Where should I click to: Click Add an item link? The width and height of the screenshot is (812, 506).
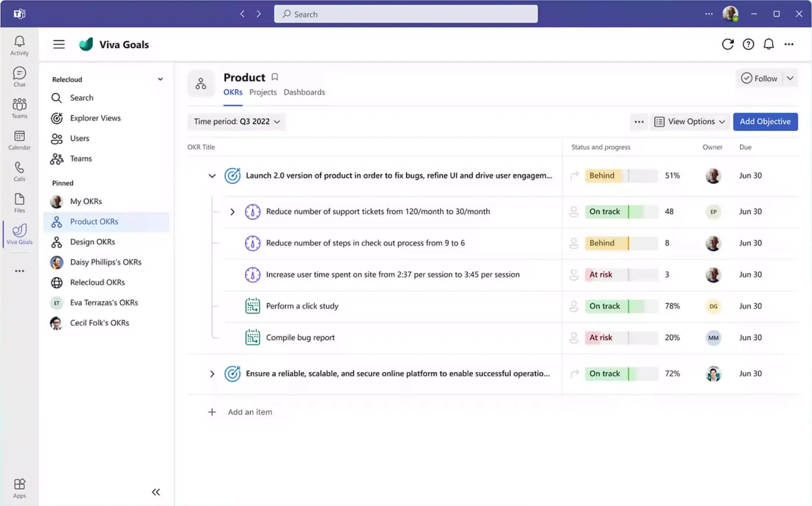249,412
